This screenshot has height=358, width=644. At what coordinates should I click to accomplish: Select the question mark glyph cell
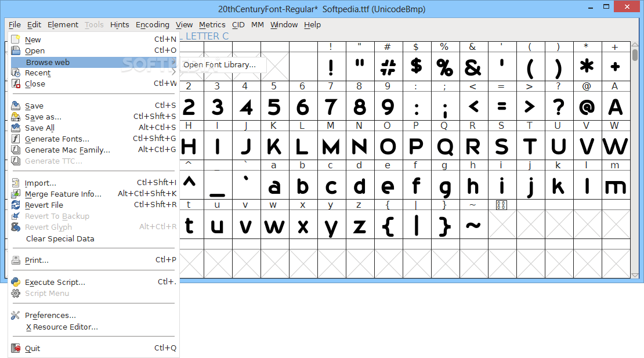point(558,106)
